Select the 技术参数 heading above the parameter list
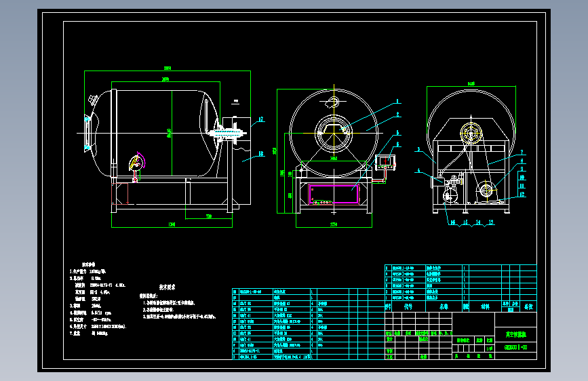 click(88, 265)
